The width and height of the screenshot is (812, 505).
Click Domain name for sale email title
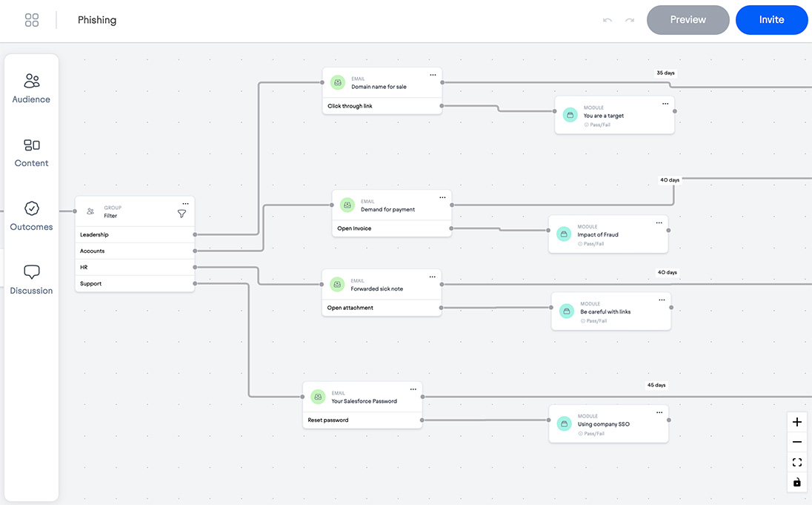[379, 87]
